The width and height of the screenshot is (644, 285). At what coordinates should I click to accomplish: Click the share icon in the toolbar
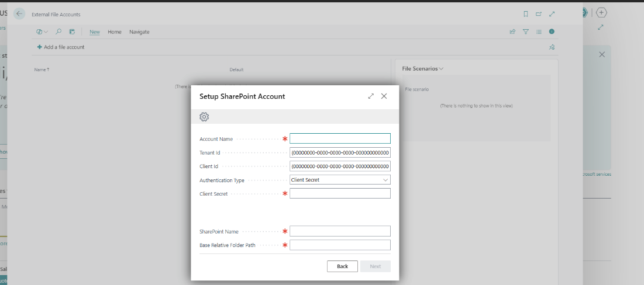512,32
